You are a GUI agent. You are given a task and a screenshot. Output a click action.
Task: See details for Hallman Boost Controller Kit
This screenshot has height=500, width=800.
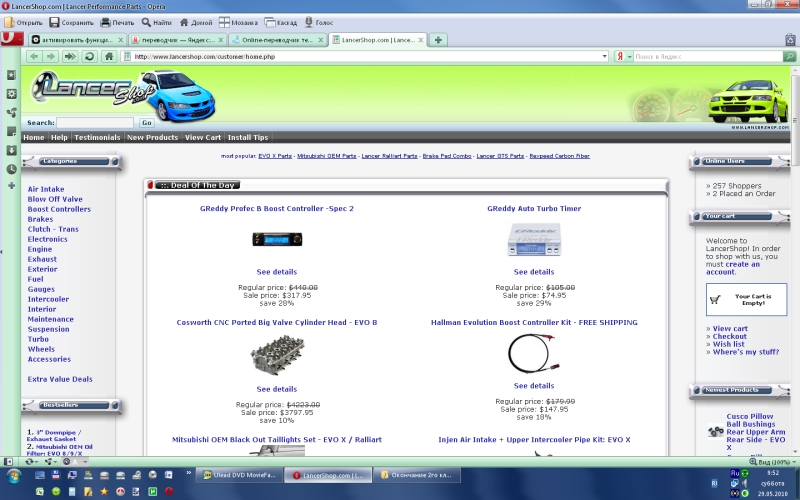[534, 386]
